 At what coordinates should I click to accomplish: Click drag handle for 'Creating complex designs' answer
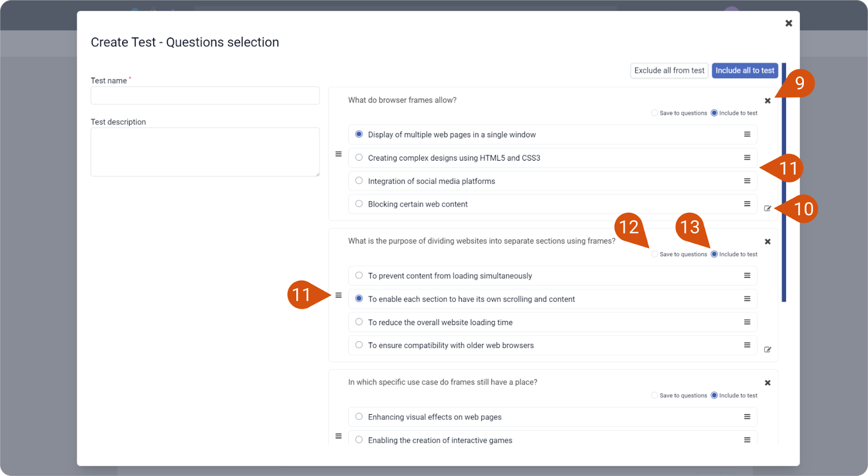click(747, 158)
